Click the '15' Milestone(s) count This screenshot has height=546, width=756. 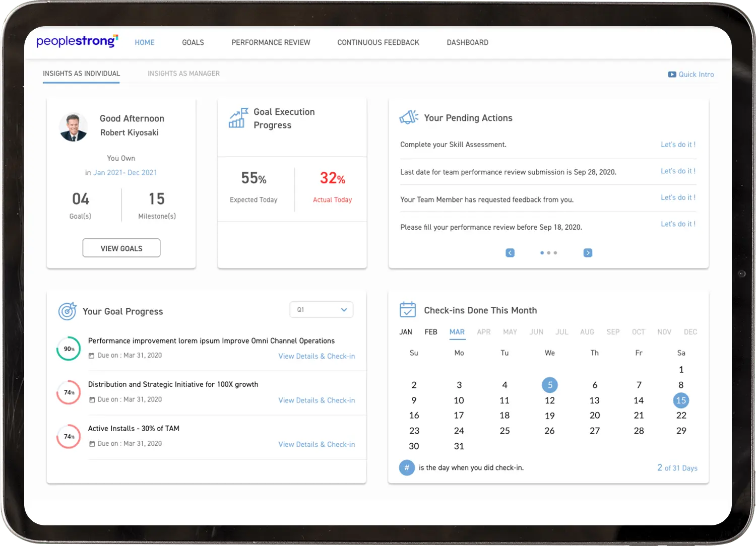157,199
